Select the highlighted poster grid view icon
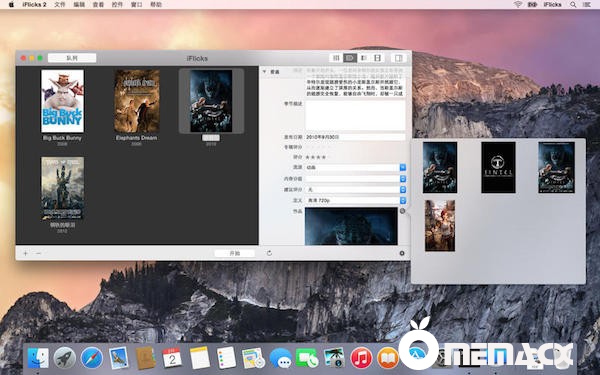This screenshot has height=375, width=600. 350,58
